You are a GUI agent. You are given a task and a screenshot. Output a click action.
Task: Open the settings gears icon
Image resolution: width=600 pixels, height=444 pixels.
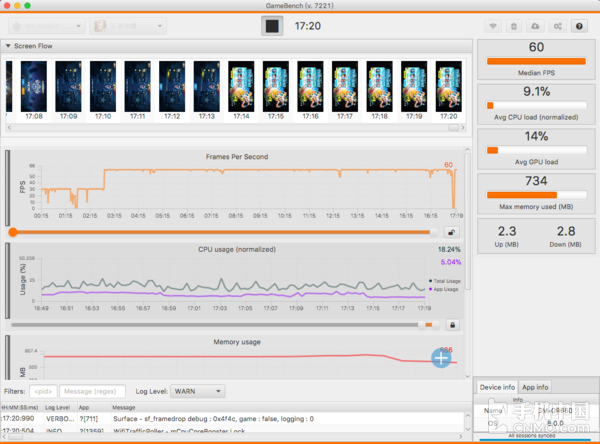(x=556, y=26)
